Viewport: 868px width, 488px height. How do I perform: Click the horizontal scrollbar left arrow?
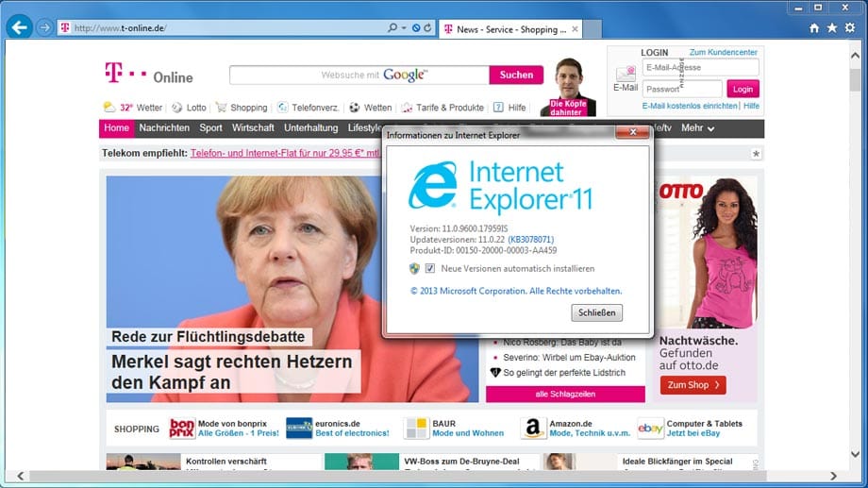coord(21,476)
